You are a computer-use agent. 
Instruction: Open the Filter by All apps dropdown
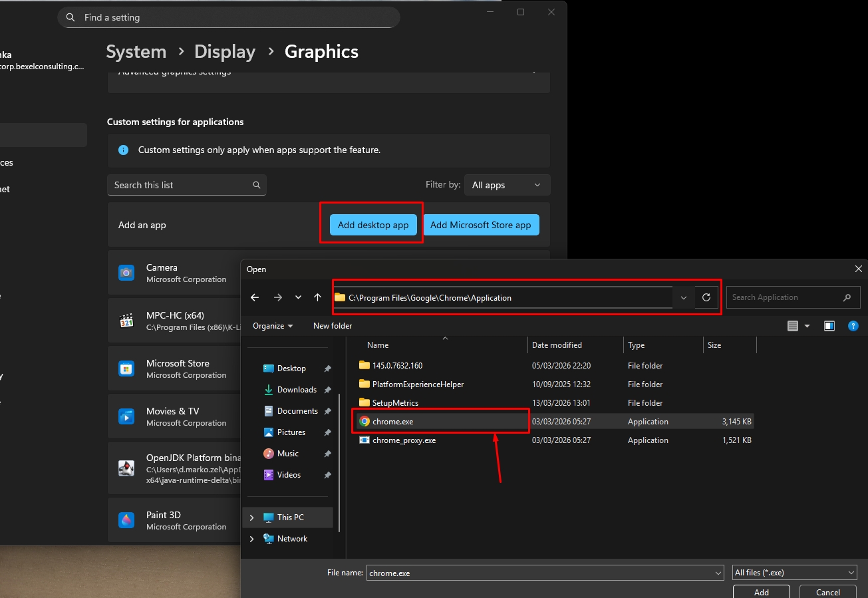coord(506,185)
